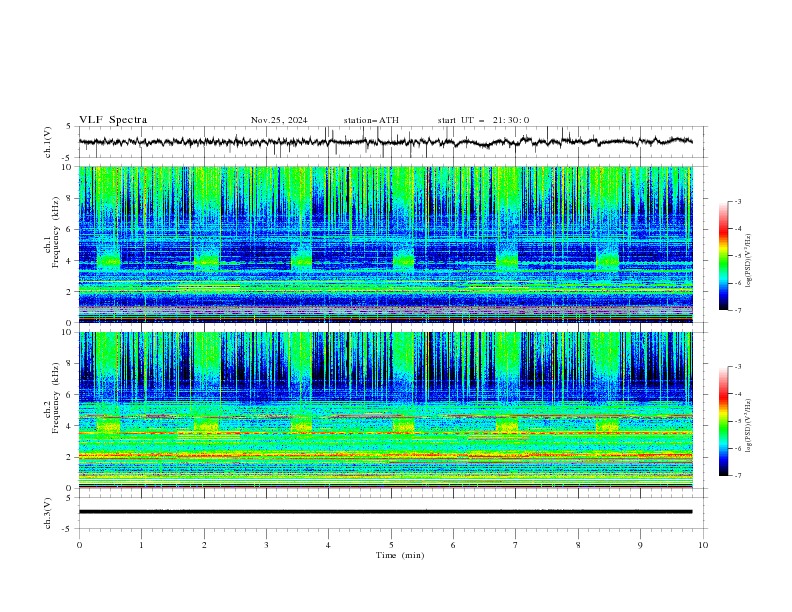Image resolution: width=792 pixels, height=612 pixels.
Task: Click time axis tick label "4"
Action: click(329, 545)
